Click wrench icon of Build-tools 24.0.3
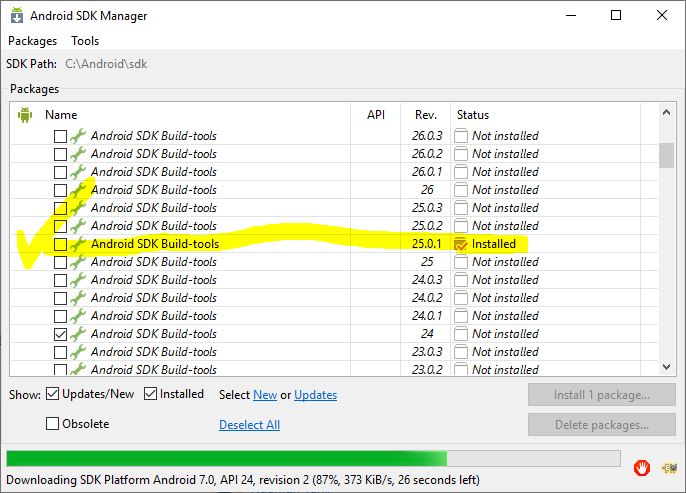Viewport: 686px width, 493px height. click(x=78, y=280)
